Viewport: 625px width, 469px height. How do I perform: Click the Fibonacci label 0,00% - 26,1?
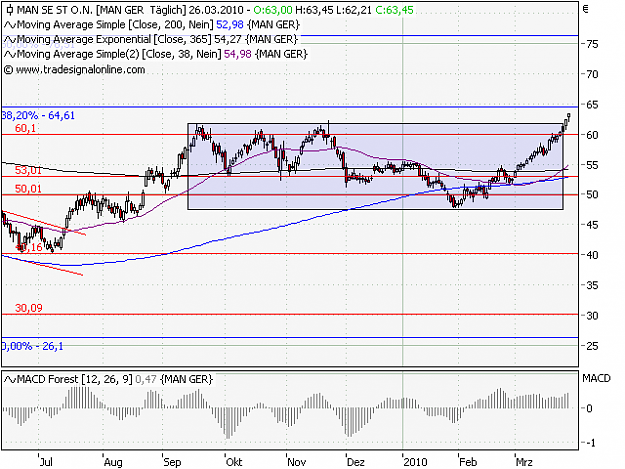click(x=33, y=346)
